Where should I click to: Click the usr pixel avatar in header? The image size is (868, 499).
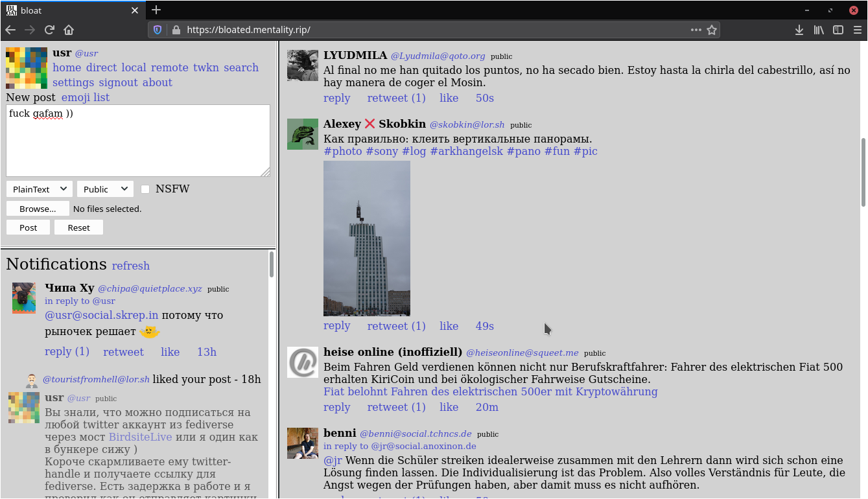(27, 68)
